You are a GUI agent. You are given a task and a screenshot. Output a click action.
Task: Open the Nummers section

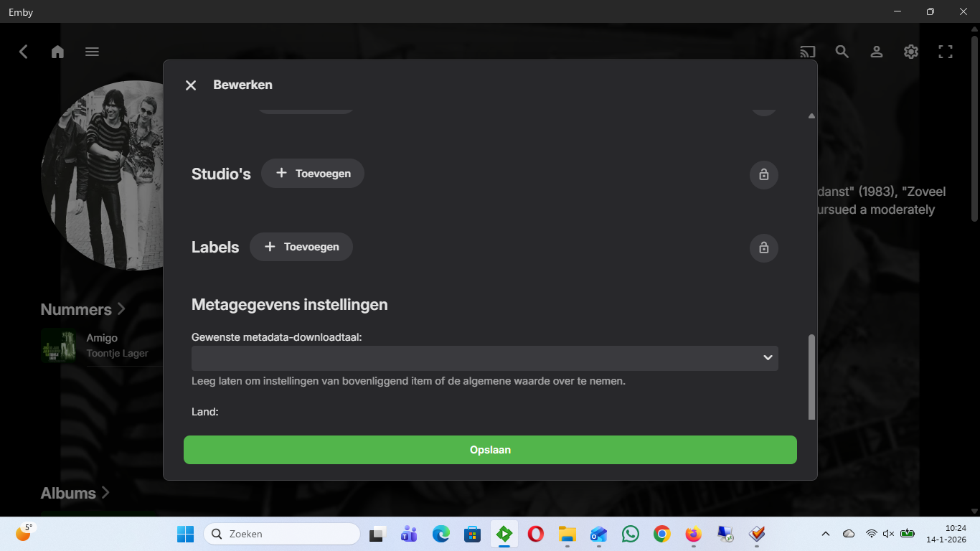click(83, 309)
